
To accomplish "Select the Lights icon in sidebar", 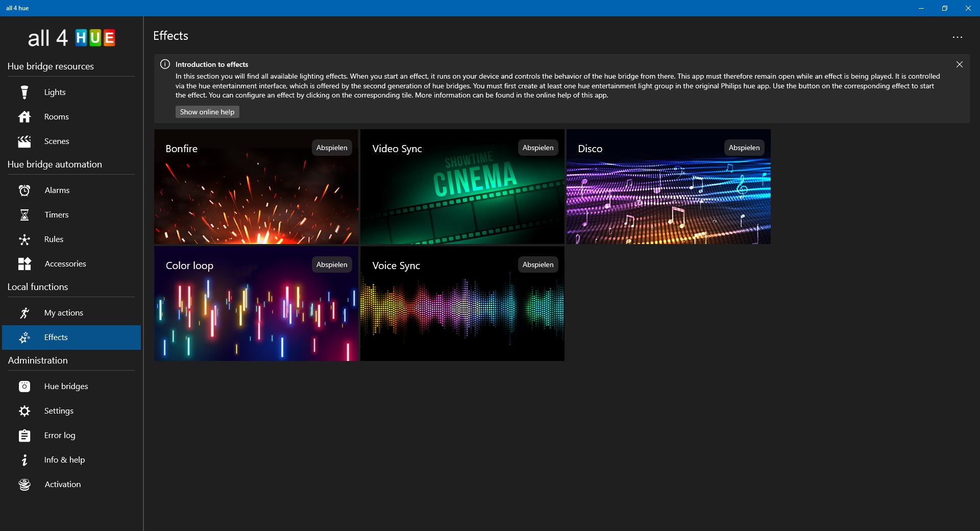I will 24,92.
